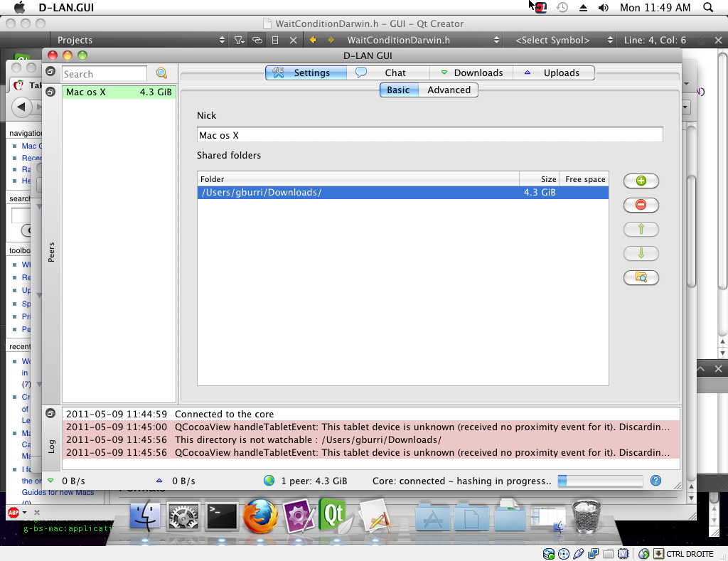Click the yellow go-back arrow in Qt Creator

(x=313, y=40)
